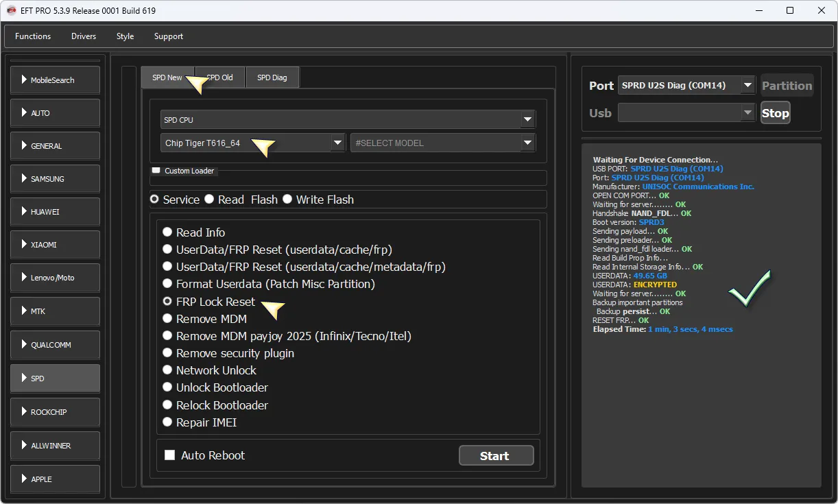This screenshot has width=838, height=504.
Task: Click the EFT PRO app icon in title bar
Action: pos(11,10)
